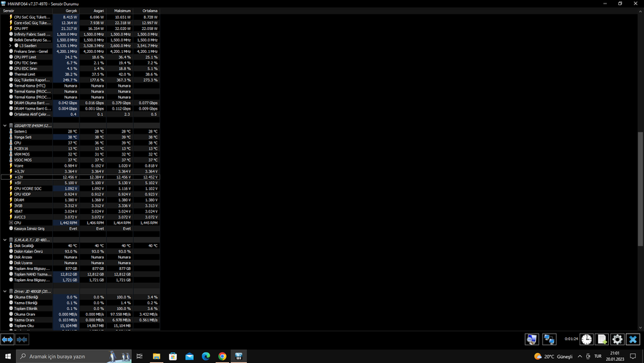Click the scrollbar up arrow
This screenshot has height=363, width=644.
tap(640, 11)
